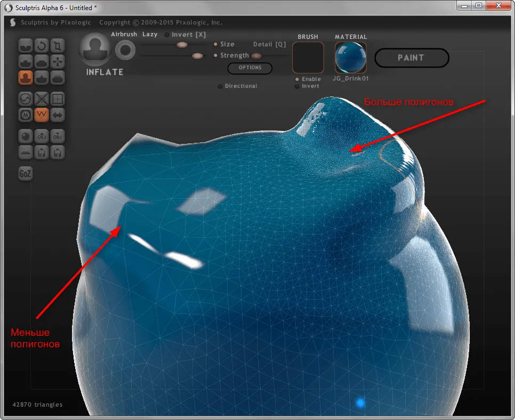The width and height of the screenshot is (515, 420).
Task: Toggle the Airbrush option
Action: 124,34
